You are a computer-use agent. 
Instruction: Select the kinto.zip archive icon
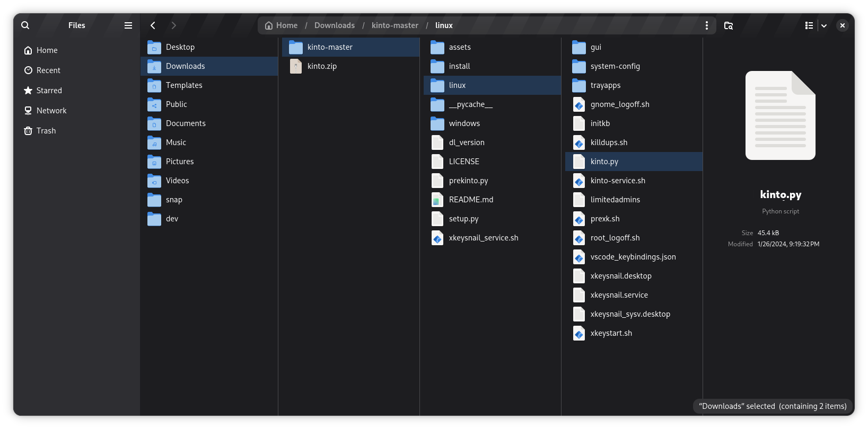(x=296, y=66)
